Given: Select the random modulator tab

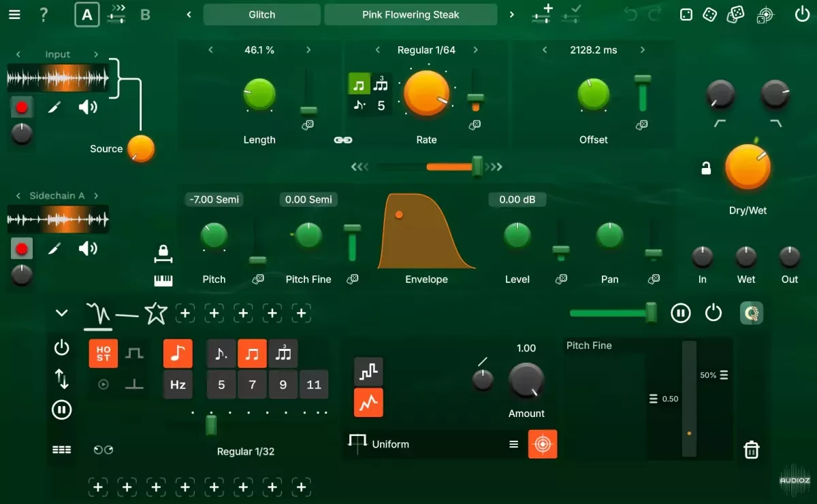Looking at the screenshot, I should click(x=98, y=314).
